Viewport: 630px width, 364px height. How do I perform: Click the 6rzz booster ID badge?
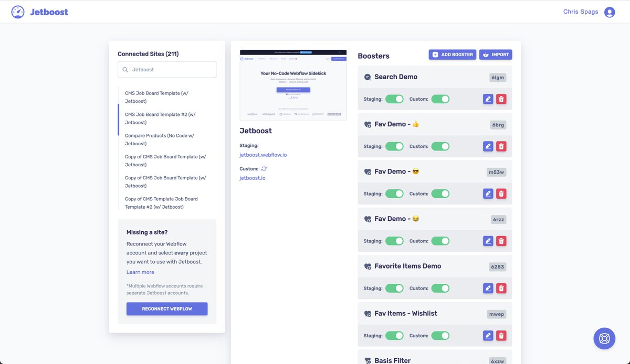pyautogui.click(x=498, y=219)
